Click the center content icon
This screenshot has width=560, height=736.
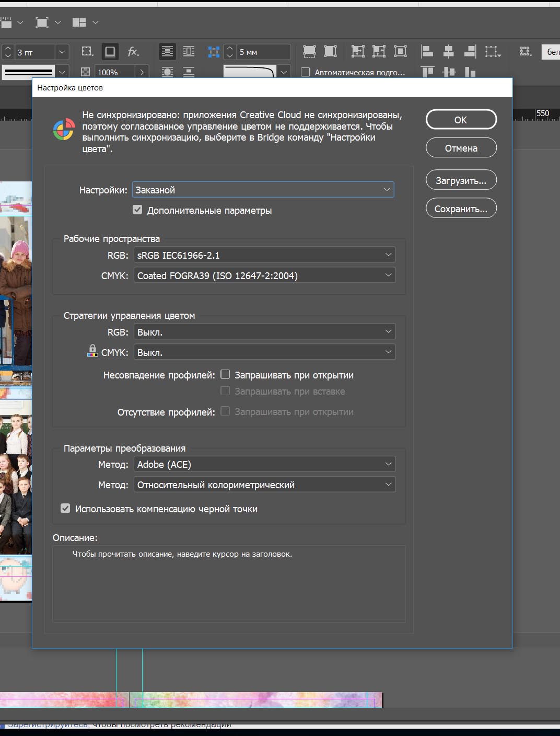400,51
